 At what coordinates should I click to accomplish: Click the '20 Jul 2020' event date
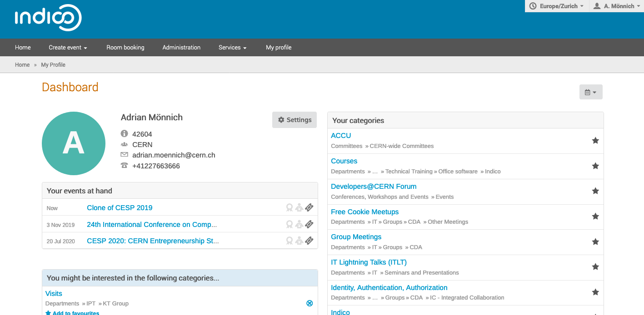coord(60,241)
